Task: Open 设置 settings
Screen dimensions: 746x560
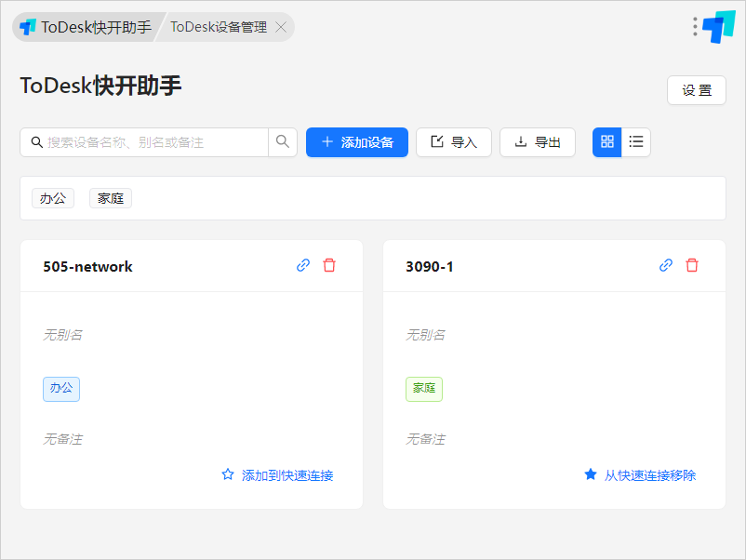Action: tap(697, 90)
